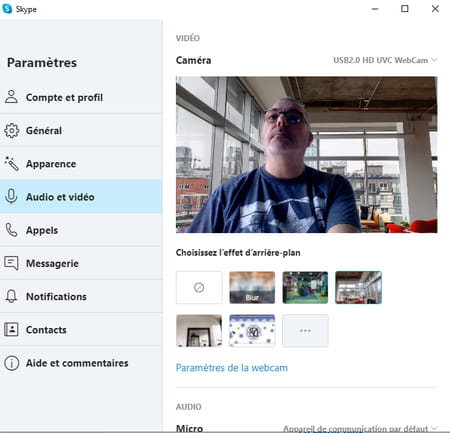Screen dimensions: 450x433
Task: Click the person icon beside Compte et profil
Action: click(x=11, y=97)
